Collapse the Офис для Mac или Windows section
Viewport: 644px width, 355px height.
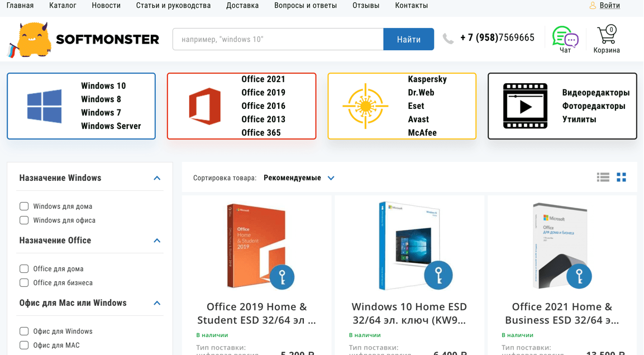pos(157,303)
